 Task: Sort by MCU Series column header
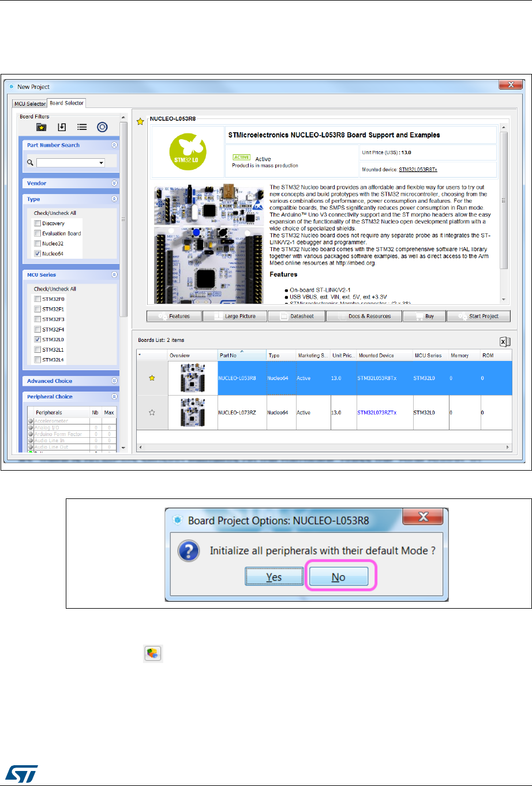click(x=430, y=355)
